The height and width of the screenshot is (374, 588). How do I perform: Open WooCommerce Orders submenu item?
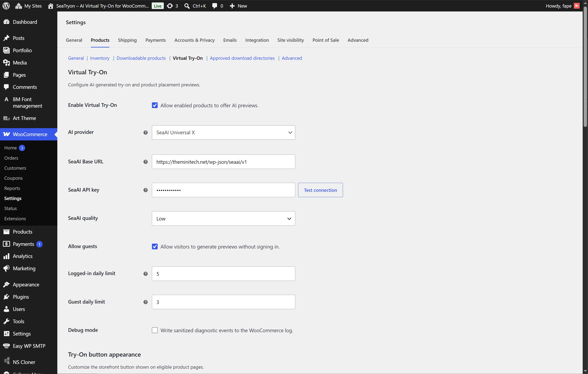11,158
